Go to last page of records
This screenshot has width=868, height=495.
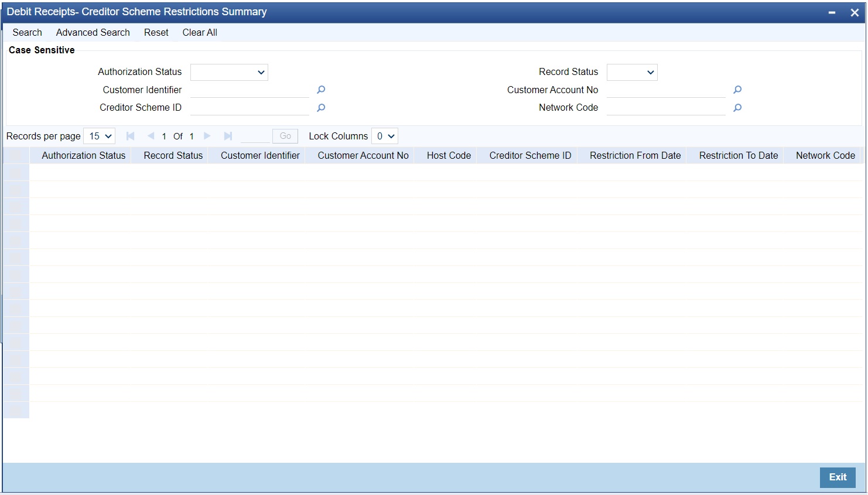pos(228,136)
